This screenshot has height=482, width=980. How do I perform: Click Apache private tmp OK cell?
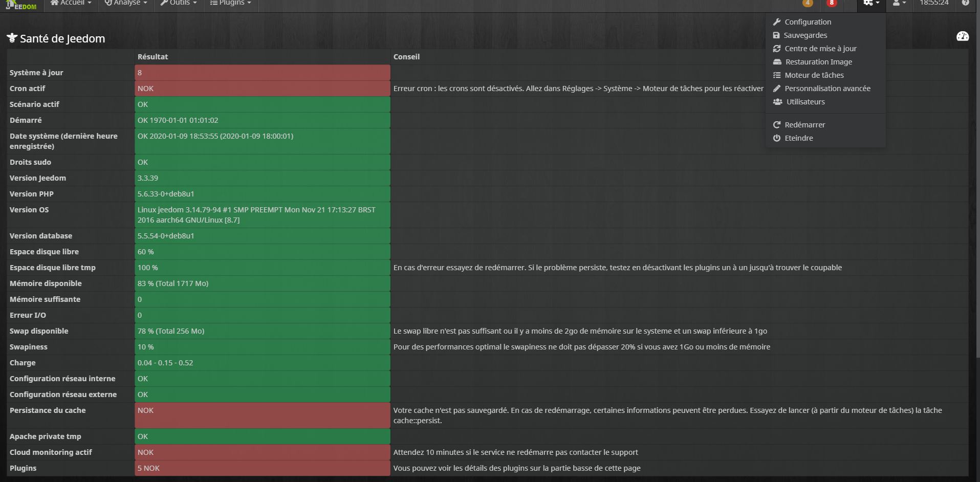pyautogui.click(x=263, y=436)
